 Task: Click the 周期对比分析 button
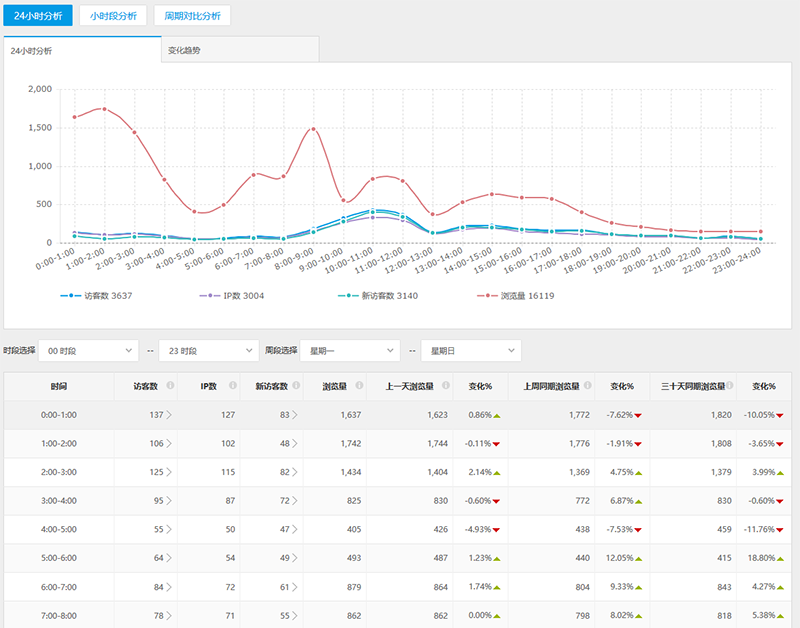192,16
